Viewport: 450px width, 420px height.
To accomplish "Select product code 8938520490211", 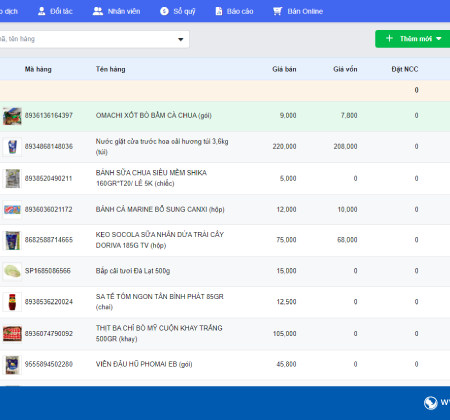I will pyautogui.click(x=48, y=179).
